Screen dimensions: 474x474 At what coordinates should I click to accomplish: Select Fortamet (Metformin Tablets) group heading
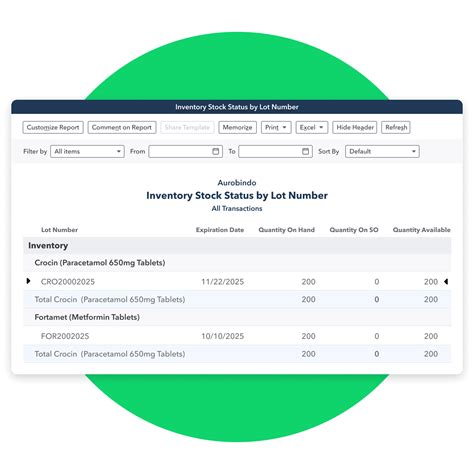[x=87, y=317]
